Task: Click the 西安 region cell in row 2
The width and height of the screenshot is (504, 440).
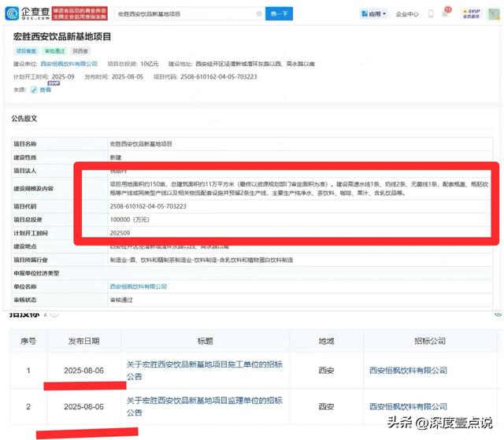Action: point(326,407)
